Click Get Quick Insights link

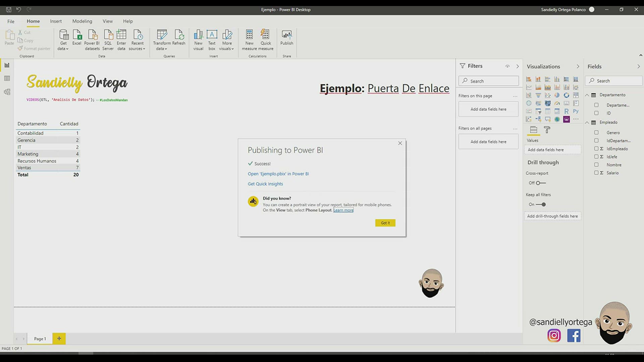pyautogui.click(x=265, y=184)
